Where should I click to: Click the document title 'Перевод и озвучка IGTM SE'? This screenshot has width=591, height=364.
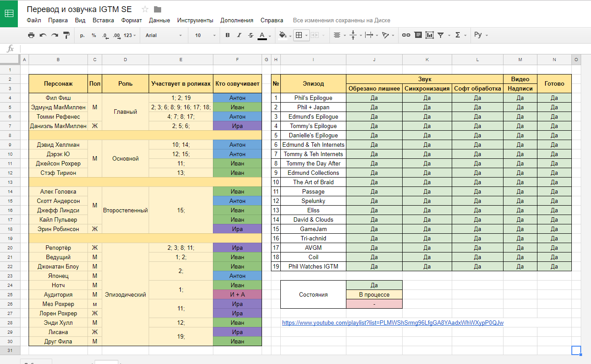click(79, 9)
